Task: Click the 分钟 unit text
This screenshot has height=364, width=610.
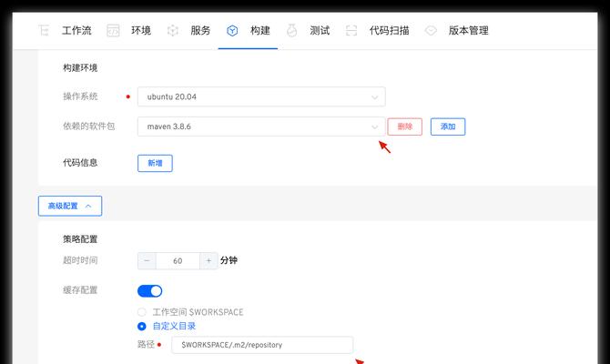Action: pyautogui.click(x=229, y=260)
